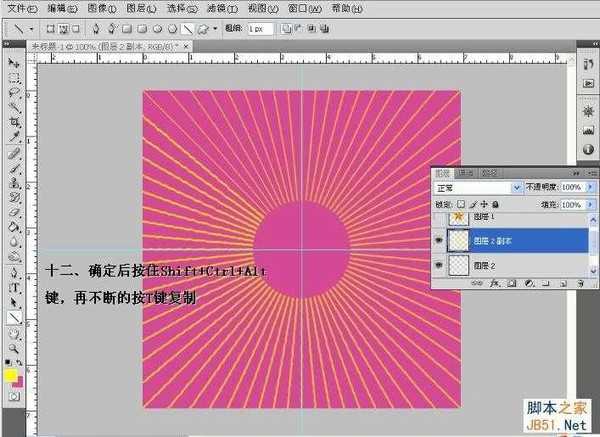Viewport: 600px width, 437px height.
Task: Click the Delete layer trash icon
Action: [580, 284]
